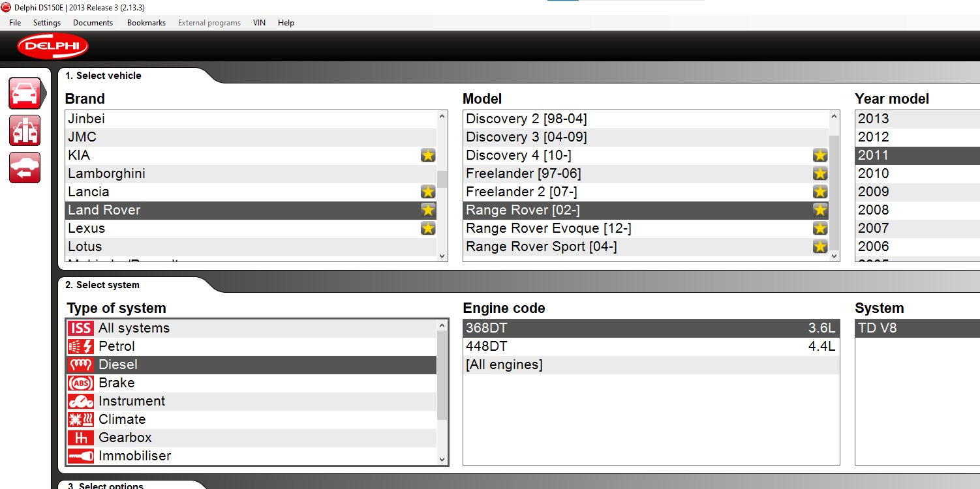Select year model 2006

point(917,246)
